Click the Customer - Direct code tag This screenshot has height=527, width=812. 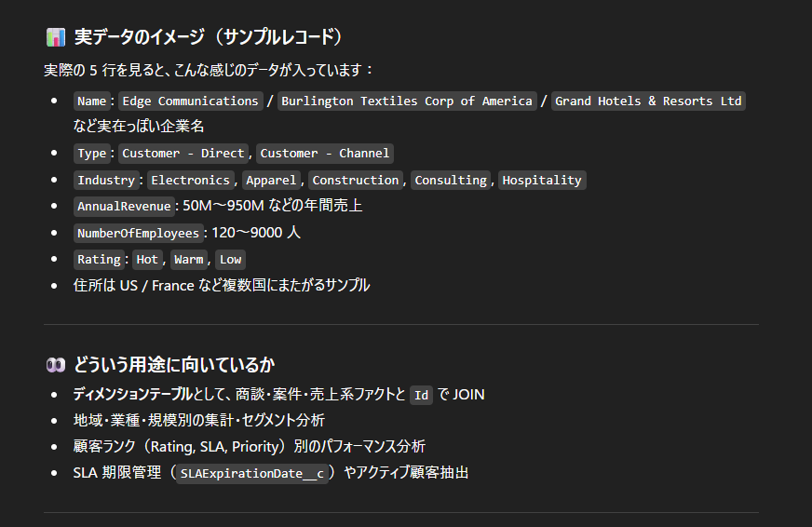183,154
